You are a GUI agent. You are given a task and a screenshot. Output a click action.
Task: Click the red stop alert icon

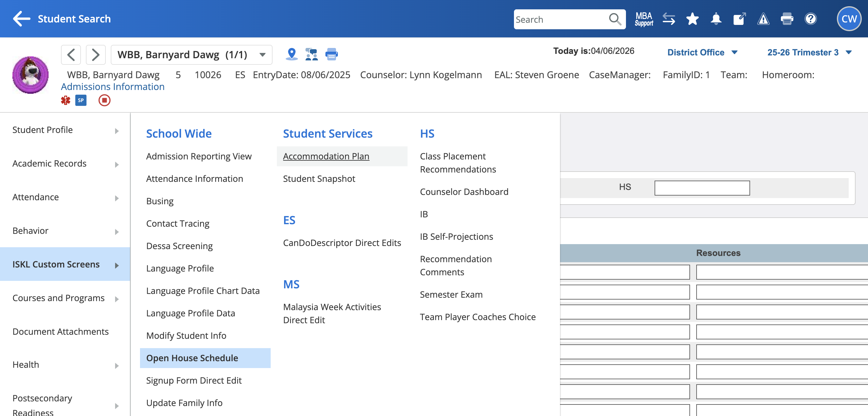click(105, 101)
